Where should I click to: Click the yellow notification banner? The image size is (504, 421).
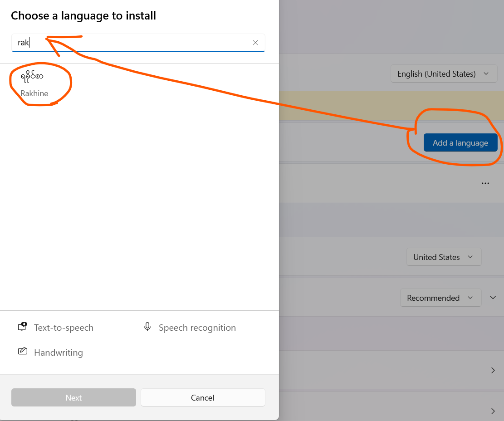click(x=390, y=106)
